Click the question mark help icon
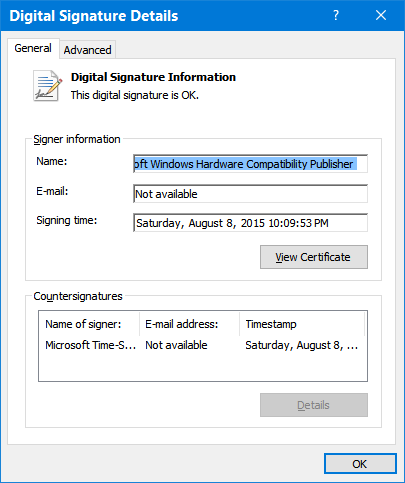 pyautogui.click(x=336, y=15)
